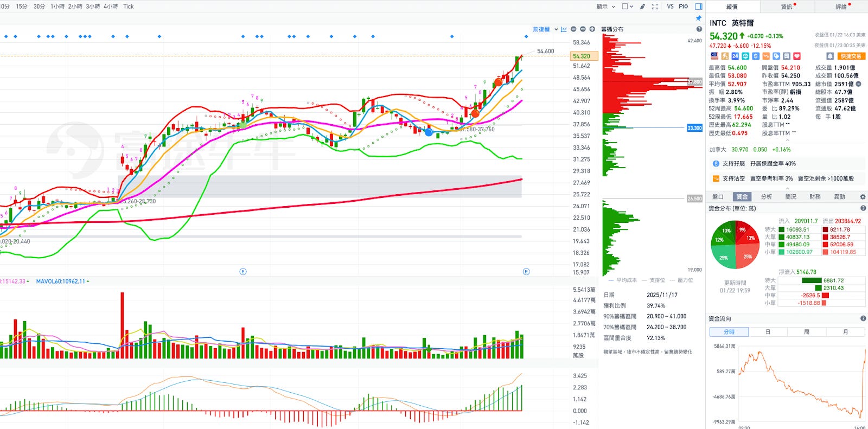Image resolution: width=868 pixels, height=429 pixels.
Task: Open help icon for 資金分布 section
Action: (x=863, y=208)
